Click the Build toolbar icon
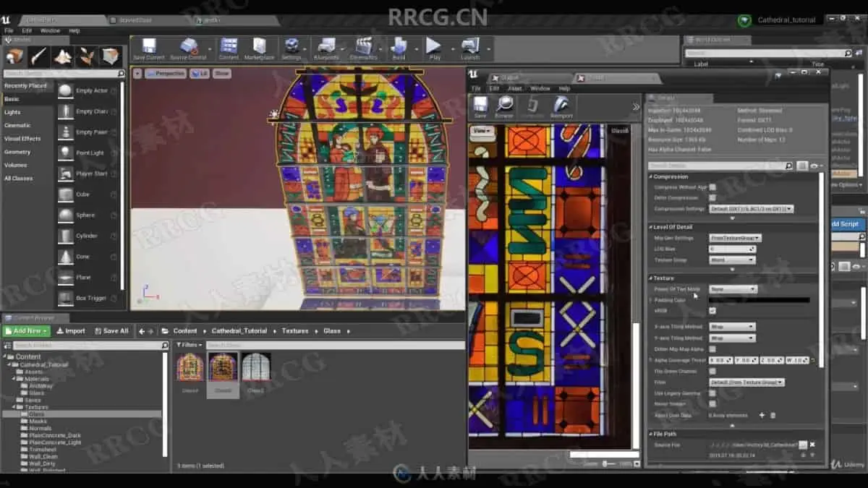Image resolution: width=868 pixels, height=488 pixels. [399, 48]
